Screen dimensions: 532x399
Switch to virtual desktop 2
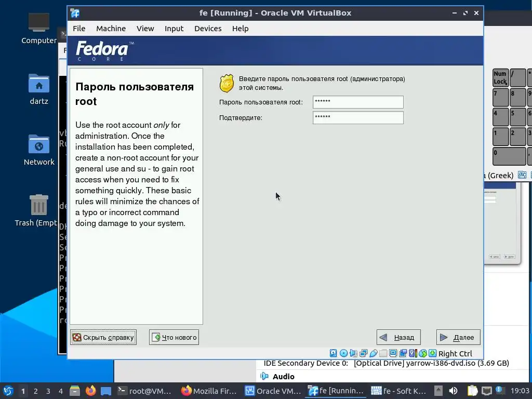pyautogui.click(x=36, y=391)
